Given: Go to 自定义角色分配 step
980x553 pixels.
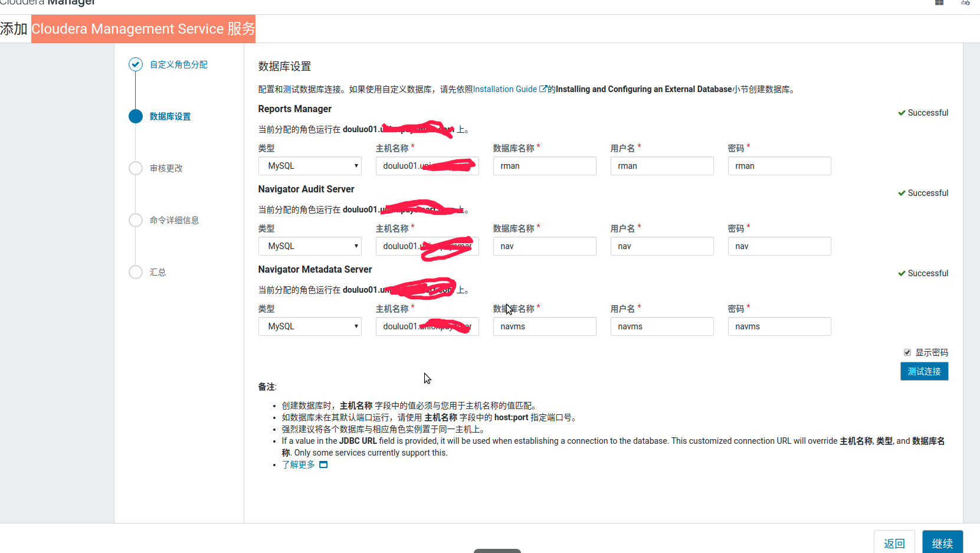Looking at the screenshot, I should (x=178, y=64).
